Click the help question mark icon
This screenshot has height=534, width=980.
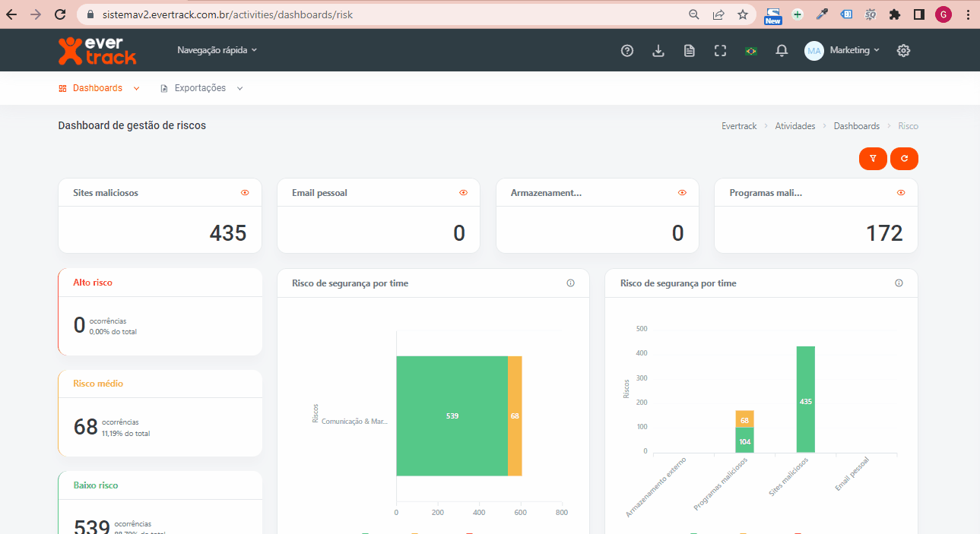tap(627, 51)
